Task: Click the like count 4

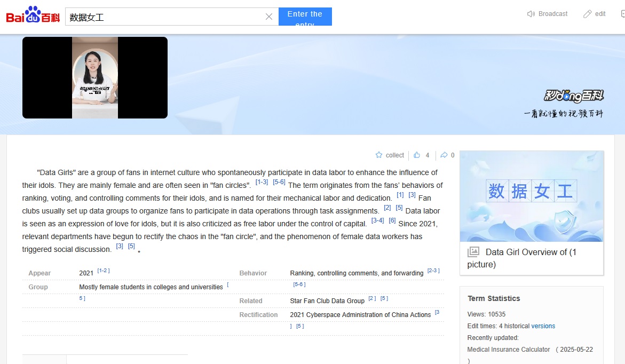Action: coord(428,155)
